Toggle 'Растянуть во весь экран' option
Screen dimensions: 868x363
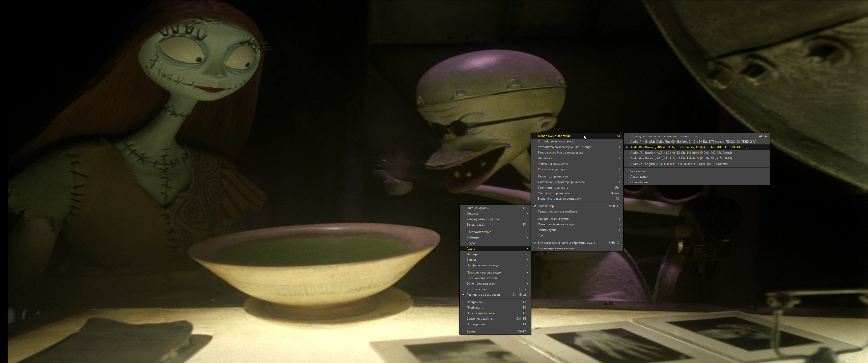pyautogui.click(x=495, y=295)
